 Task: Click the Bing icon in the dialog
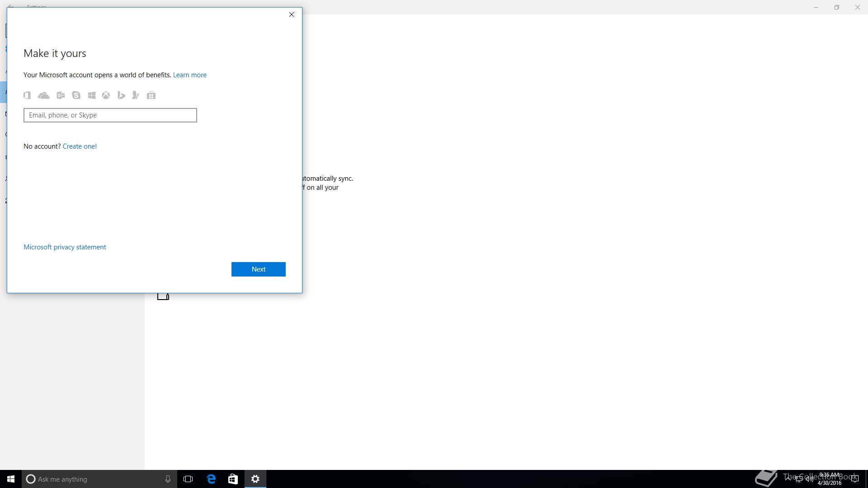point(121,95)
